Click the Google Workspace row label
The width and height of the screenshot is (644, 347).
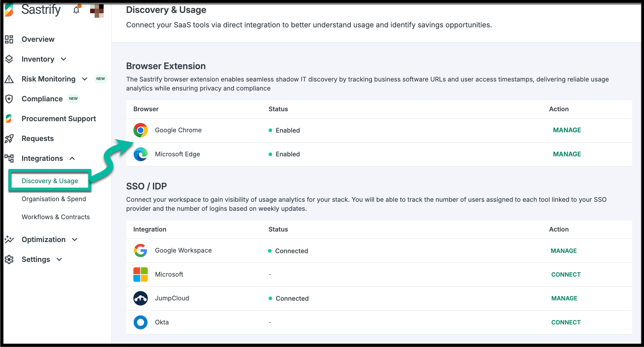[183, 250]
